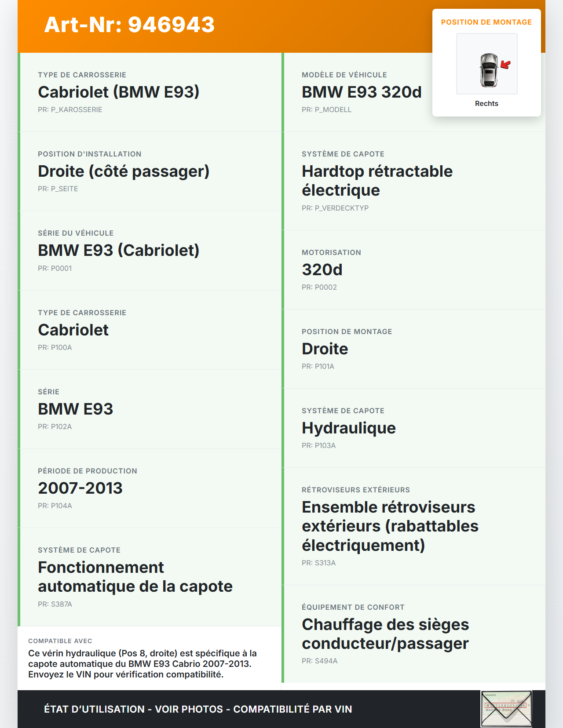Click 'Fonctionnement automatique de la capote' entry

[x=135, y=577]
